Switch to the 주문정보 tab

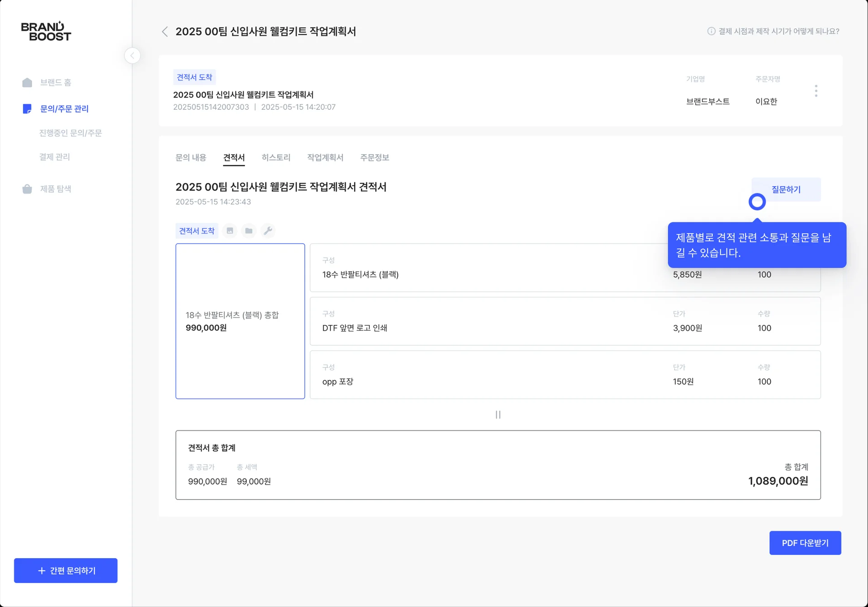(x=374, y=157)
